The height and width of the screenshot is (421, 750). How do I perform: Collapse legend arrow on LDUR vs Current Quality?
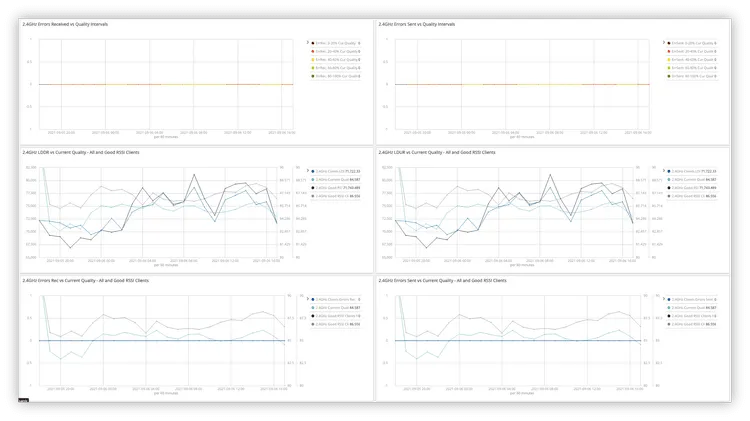pyautogui.click(x=666, y=171)
